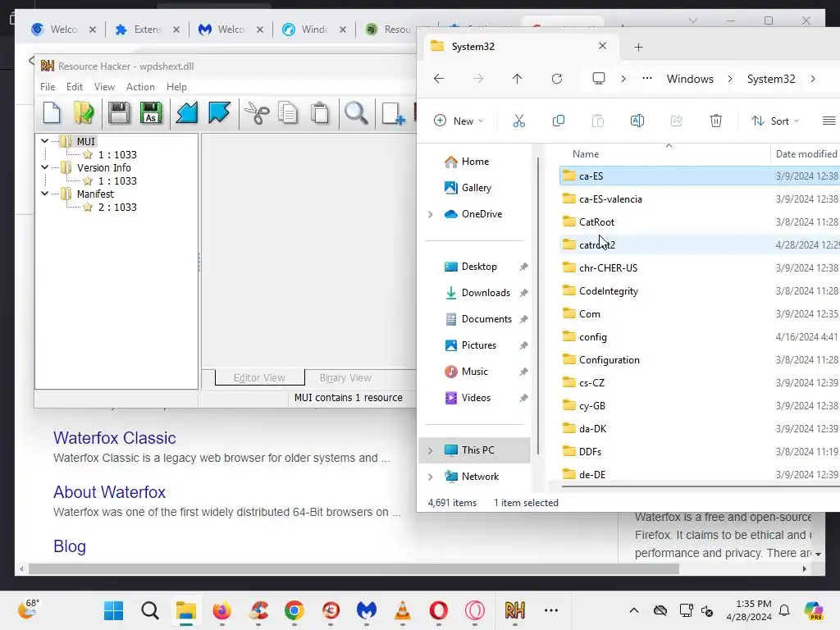This screenshot has height=630, width=840.
Task: Click the Copy icon in File Explorer toolbar
Action: coord(558,121)
